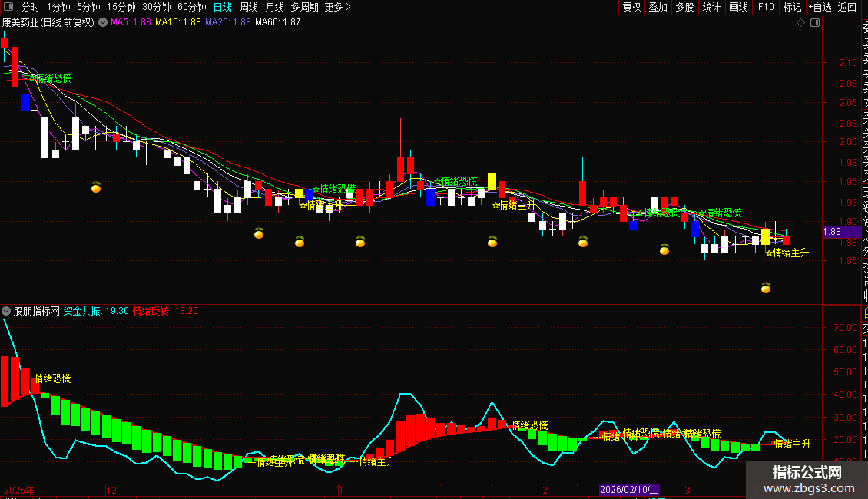Click the 40.00 indicator axis label
The image size is (868, 499).
point(845,395)
